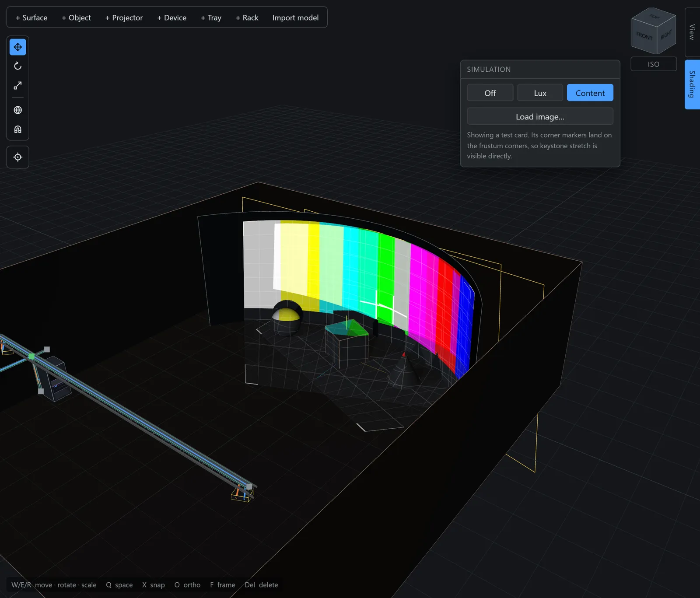Click 'W/E/R move · rotate · scale' hint
Viewport: 700px width, 598px height.
(54, 585)
